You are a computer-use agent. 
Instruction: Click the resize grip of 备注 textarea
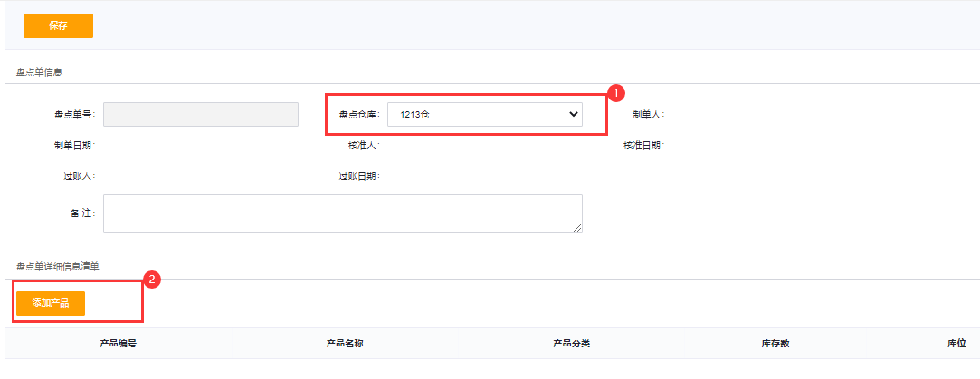click(x=577, y=228)
